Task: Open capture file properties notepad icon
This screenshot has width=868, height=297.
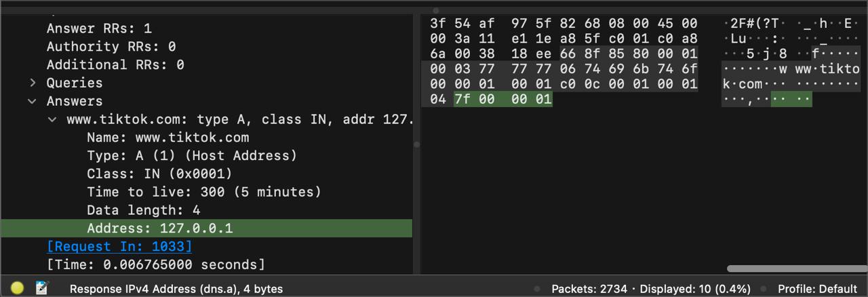Action: point(42,288)
